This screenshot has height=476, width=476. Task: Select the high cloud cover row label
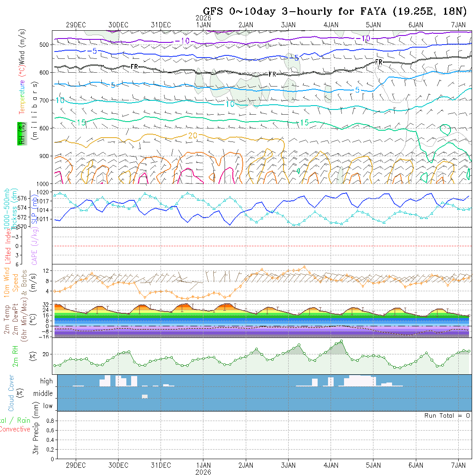tap(46, 381)
